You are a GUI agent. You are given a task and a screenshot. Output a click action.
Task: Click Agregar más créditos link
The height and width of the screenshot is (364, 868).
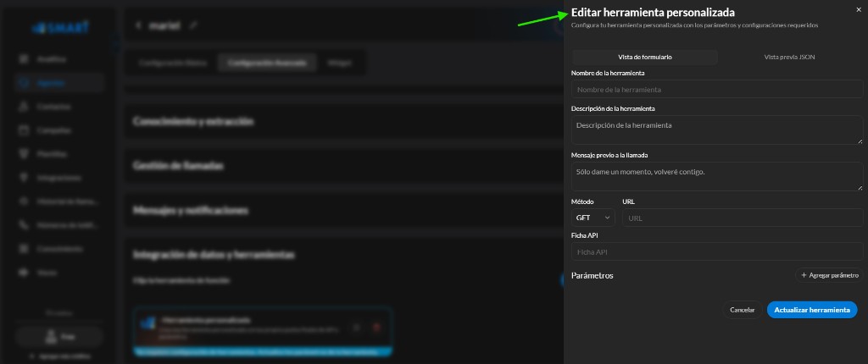[x=59, y=356]
